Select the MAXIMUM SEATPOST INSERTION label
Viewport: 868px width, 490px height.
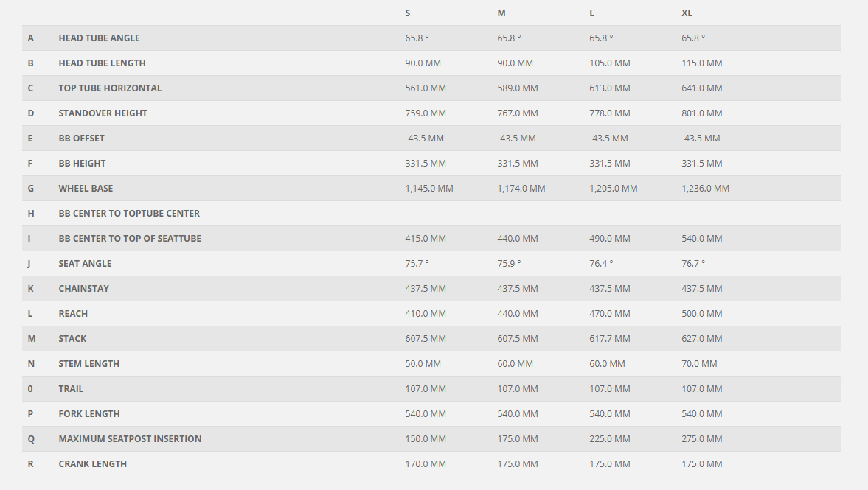[130, 439]
